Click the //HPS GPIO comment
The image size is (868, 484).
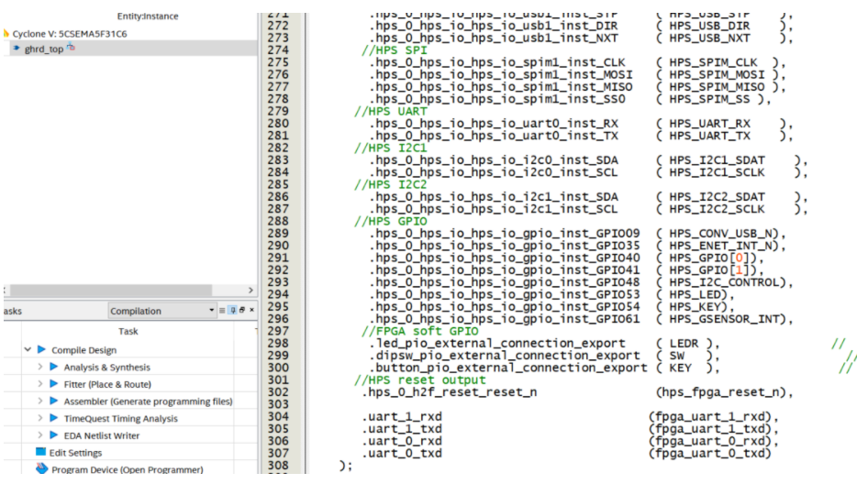(390, 221)
